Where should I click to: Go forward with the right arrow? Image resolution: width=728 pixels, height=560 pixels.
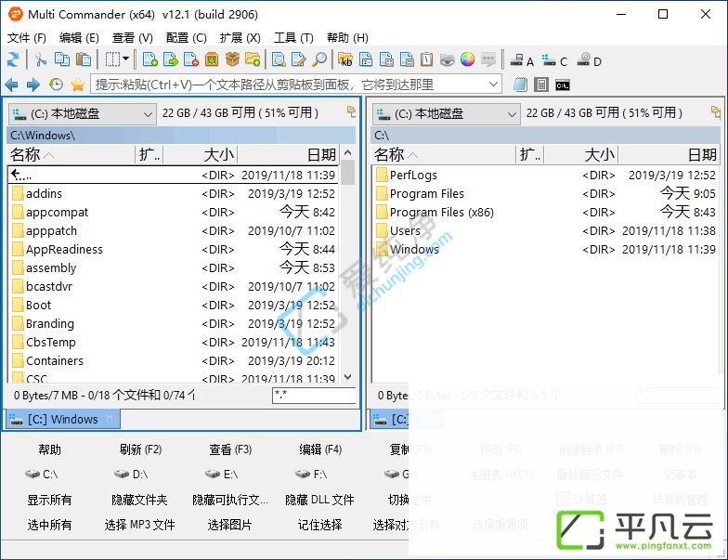33,85
